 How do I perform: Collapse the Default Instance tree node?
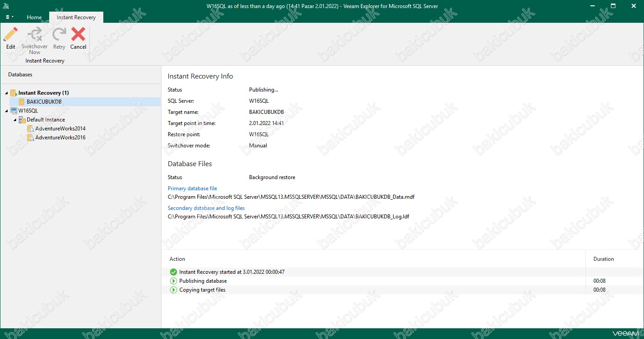click(15, 120)
